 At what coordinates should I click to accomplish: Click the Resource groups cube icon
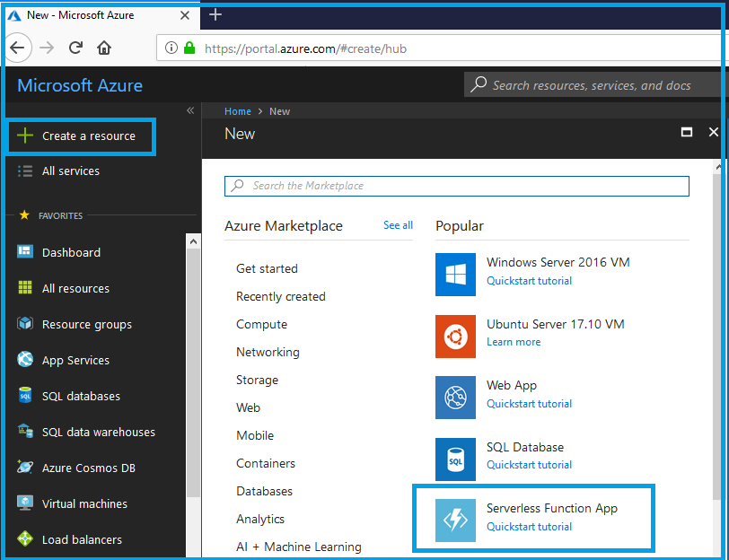click(x=24, y=323)
